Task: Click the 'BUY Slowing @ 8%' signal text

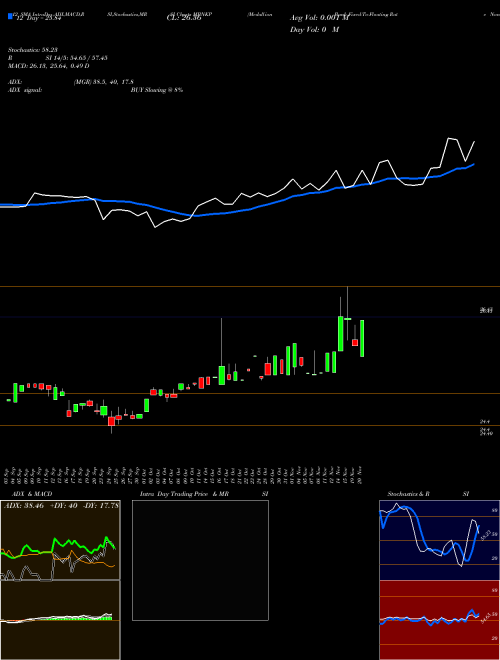Action: pyautogui.click(x=157, y=90)
